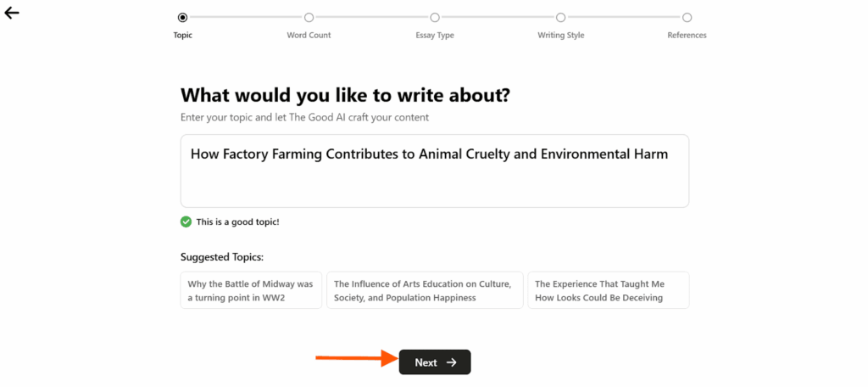Select the Writing Style step circle
The height and width of the screenshot is (387, 868).
click(x=561, y=18)
